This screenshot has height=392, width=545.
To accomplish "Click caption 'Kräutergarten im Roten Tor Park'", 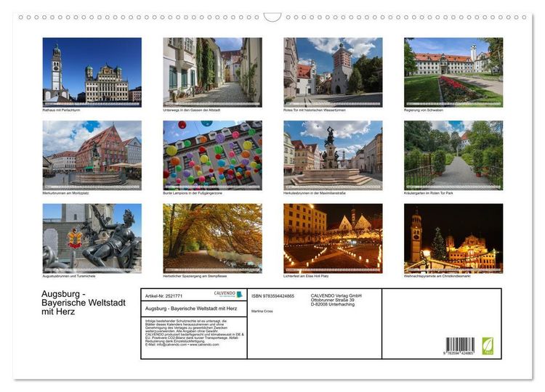I will coord(429,193).
